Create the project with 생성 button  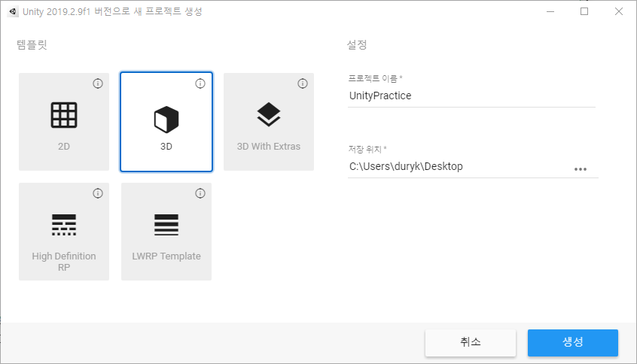pos(573,342)
